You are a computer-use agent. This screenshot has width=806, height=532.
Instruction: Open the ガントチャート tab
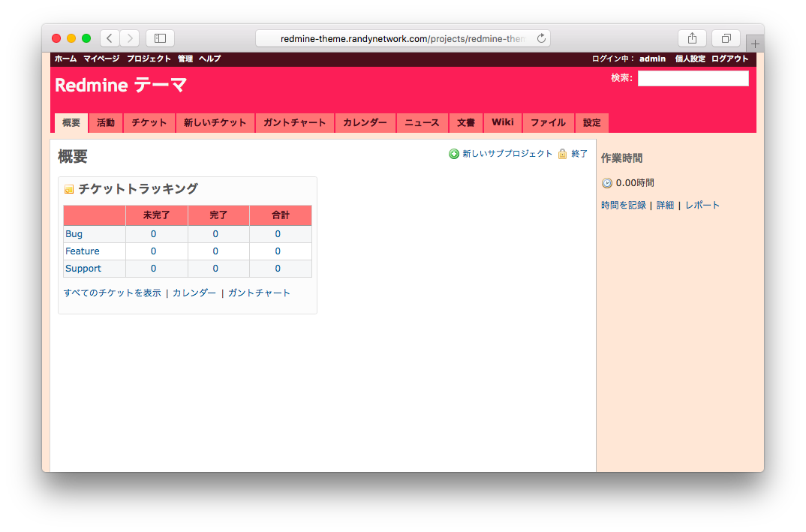295,123
